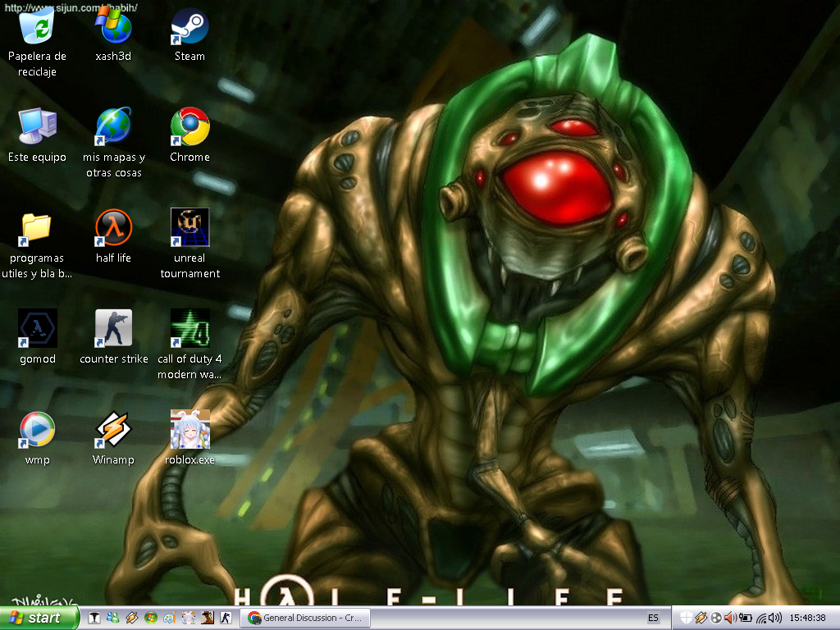Switch to General Discussion Chrome taskbar window
Viewport: 840px width, 630px height.
pos(305,618)
